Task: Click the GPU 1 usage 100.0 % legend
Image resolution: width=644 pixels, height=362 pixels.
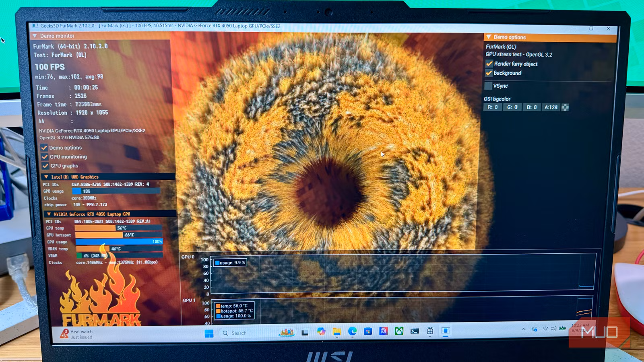Action: (233, 316)
